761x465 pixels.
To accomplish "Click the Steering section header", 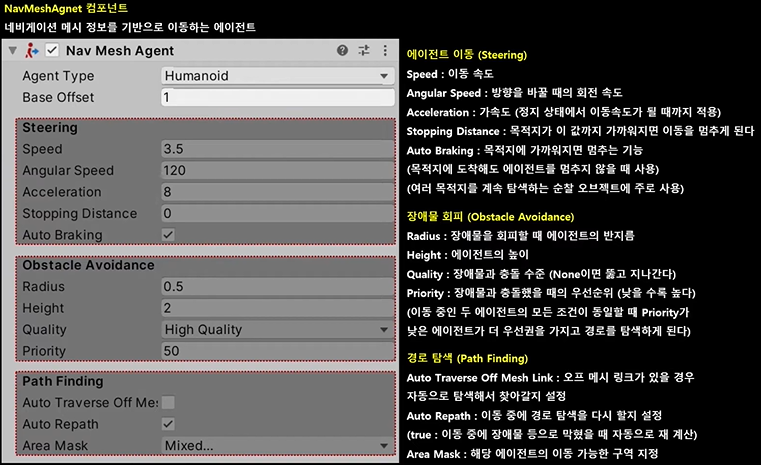I will click(50, 128).
